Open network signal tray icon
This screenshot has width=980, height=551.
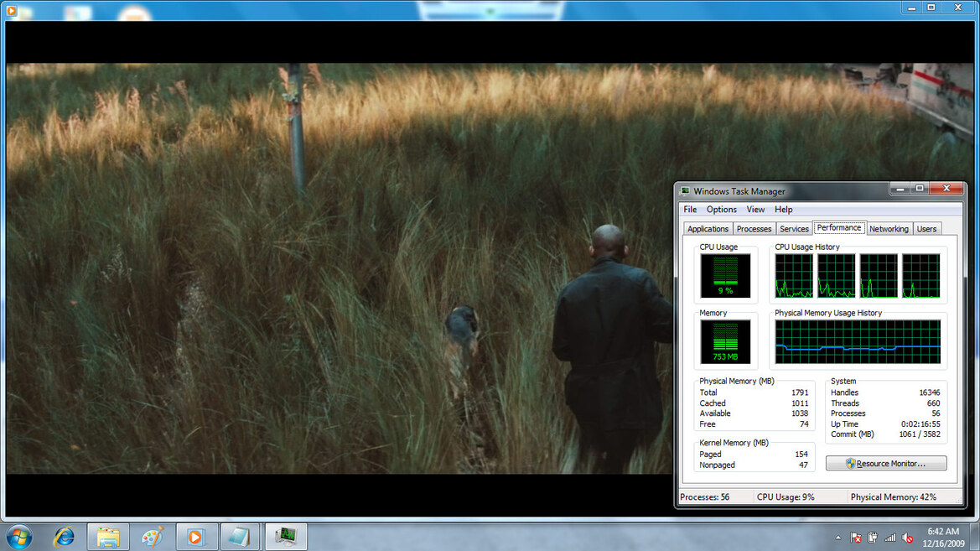pyautogui.click(x=890, y=538)
